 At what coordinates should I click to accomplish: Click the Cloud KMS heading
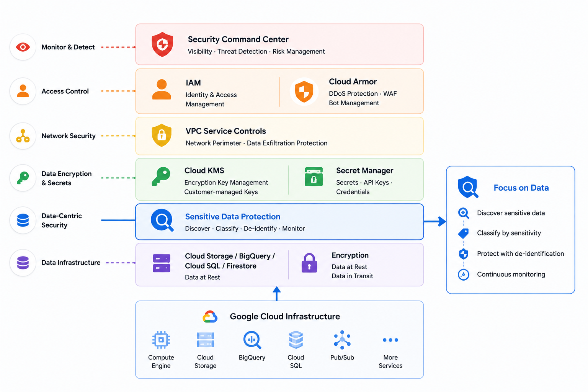click(x=204, y=170)
